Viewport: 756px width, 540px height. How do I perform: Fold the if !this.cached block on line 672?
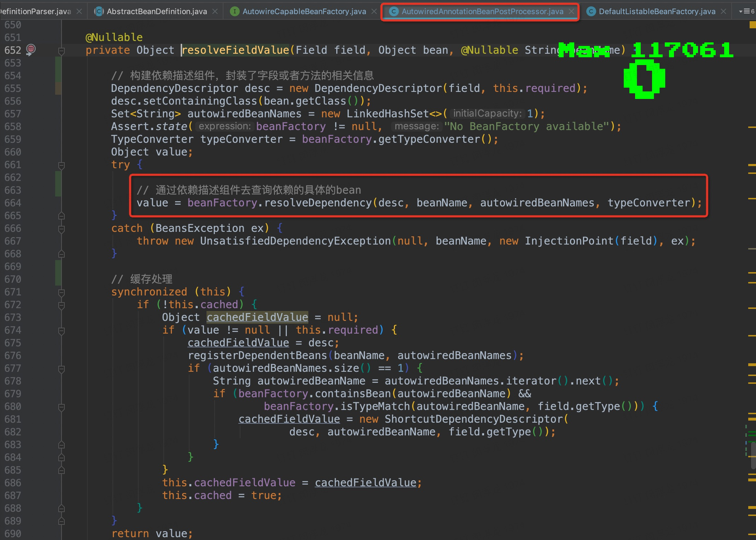[61, 305]
